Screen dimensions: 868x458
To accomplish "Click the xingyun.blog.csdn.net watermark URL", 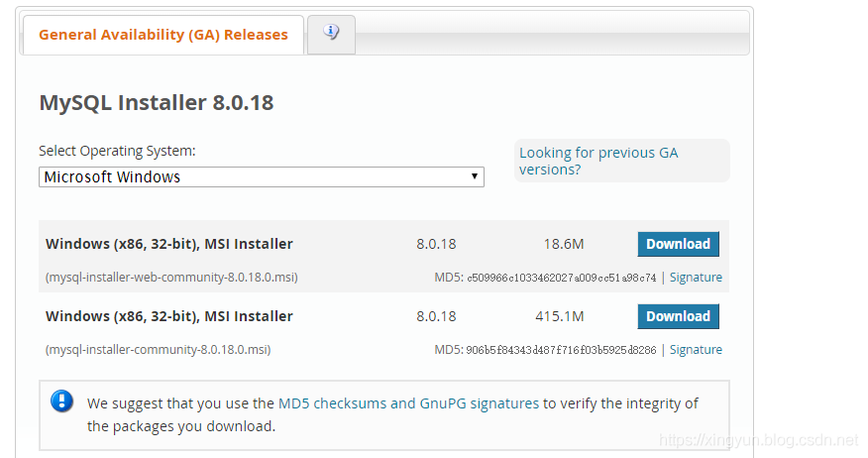I will coord(758,439).
